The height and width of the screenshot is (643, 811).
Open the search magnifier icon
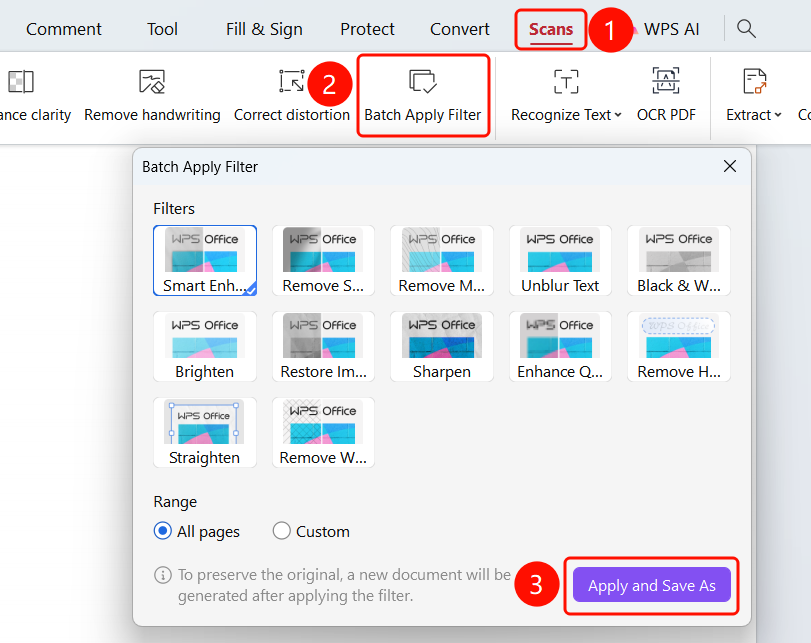tap(746, 29)
